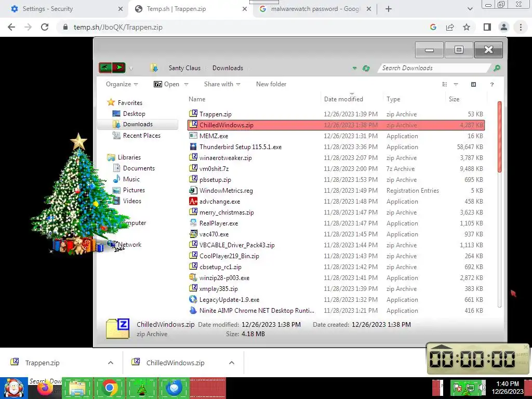Open Thunderbird from the taskbar
Image resolution: width=532 pixels, height=399 pixels.
[174, 388]
